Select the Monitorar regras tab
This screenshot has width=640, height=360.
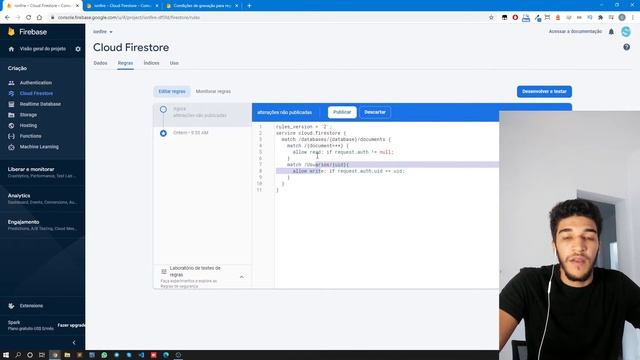[x=213, y=91]
